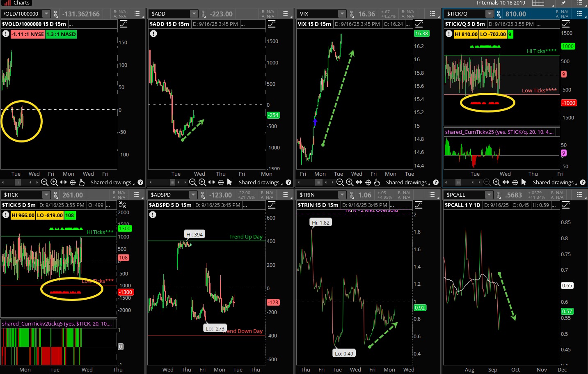Toggle price axis scale on VIX chart
The height and width of the screenshot is (374, 588).
click(419, 24)
